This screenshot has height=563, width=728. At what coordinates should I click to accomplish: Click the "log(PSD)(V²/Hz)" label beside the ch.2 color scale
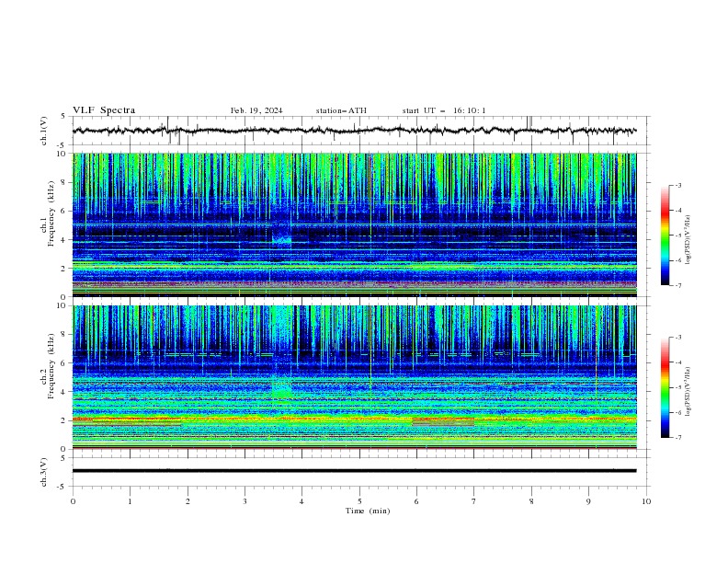pyautogui.click(x=688, y=392)
